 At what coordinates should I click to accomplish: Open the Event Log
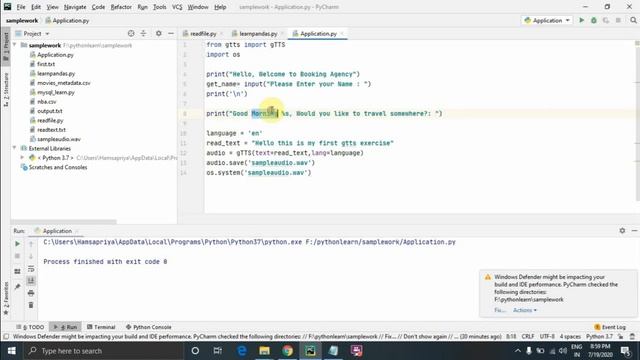pos(610,327)
